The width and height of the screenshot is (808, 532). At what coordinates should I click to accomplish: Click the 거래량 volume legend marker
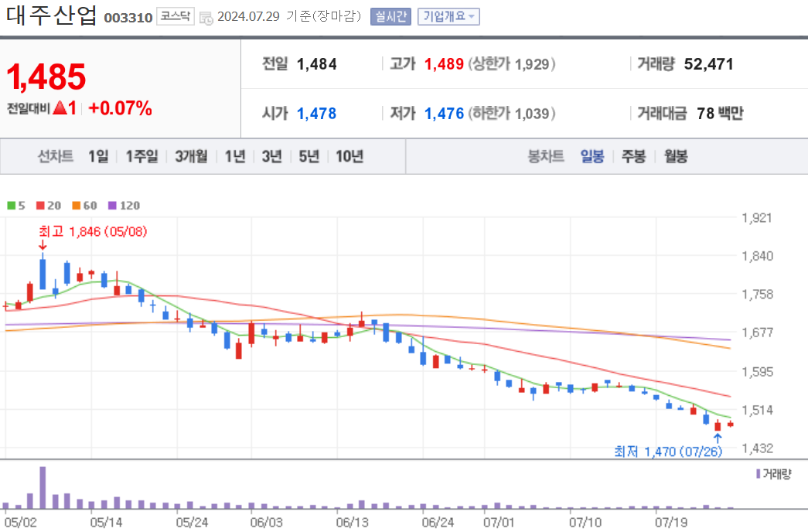coord(759,474)
